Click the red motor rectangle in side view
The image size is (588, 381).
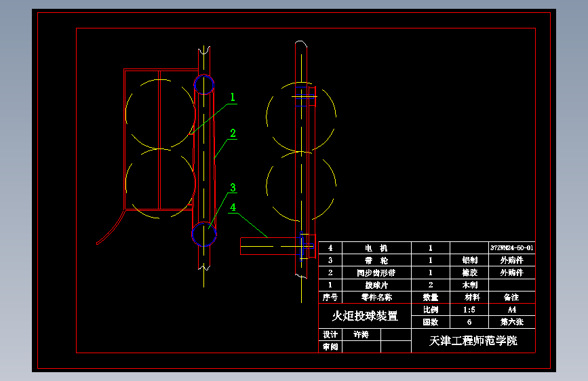(x=269, y=246)
